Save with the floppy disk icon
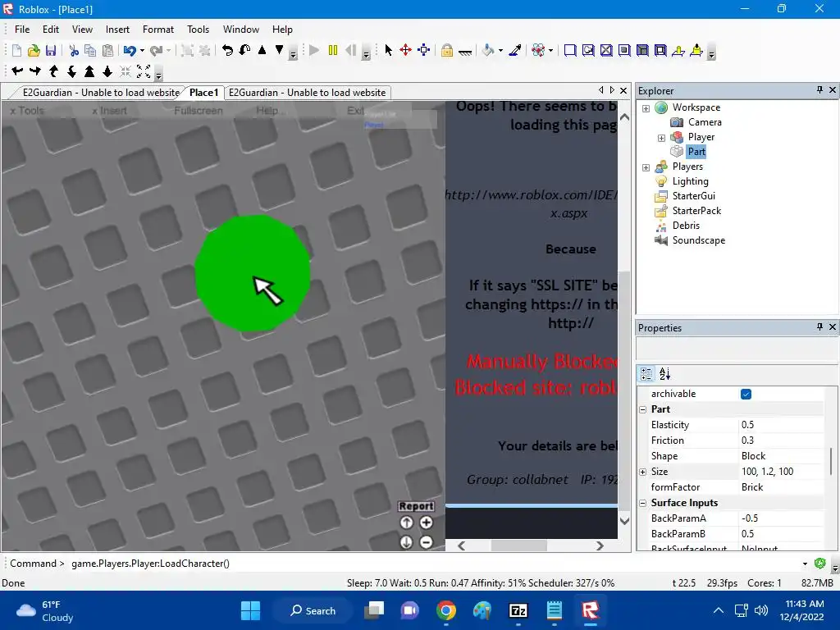The image size is (840, 630). [x=51, y=50]
